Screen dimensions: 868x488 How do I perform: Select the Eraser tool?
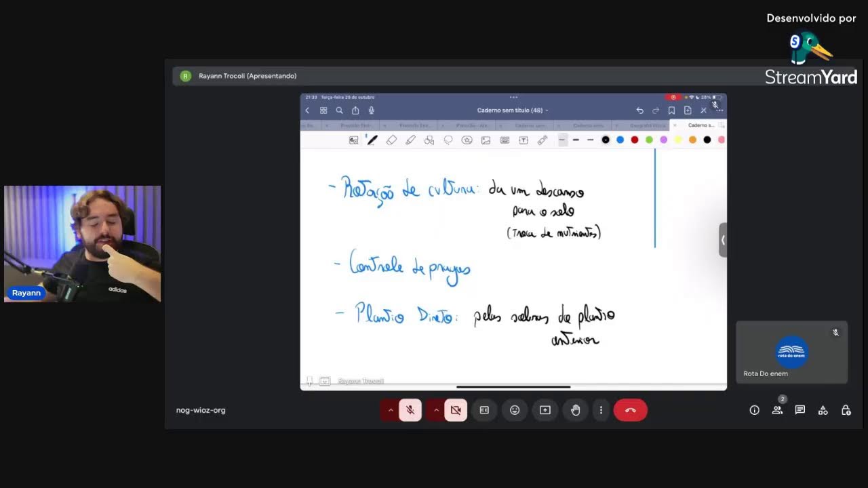(x=391, y=140)
